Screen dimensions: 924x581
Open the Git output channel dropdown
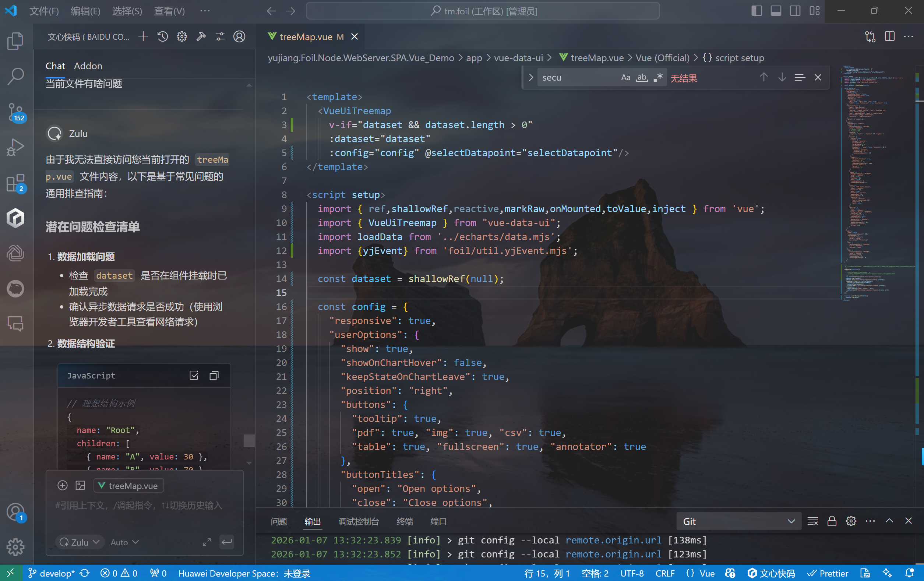[x=738, y=521]
